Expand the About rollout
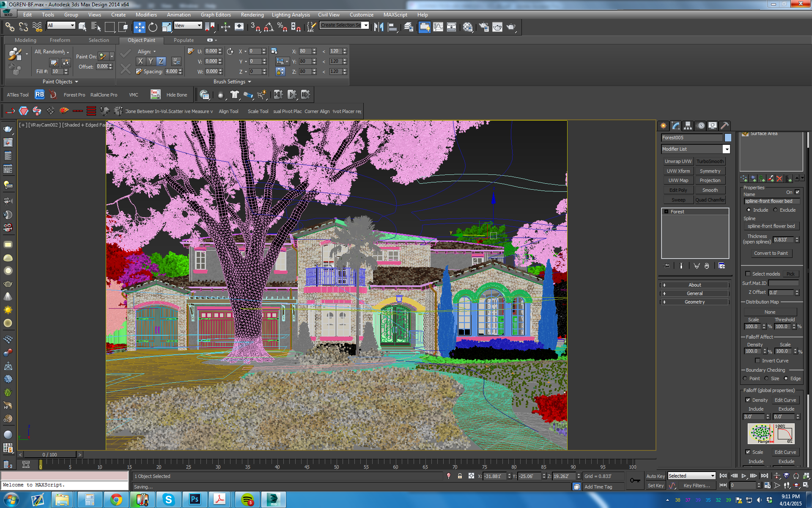This screenshot has height=508, width=812. coord(694,285)
